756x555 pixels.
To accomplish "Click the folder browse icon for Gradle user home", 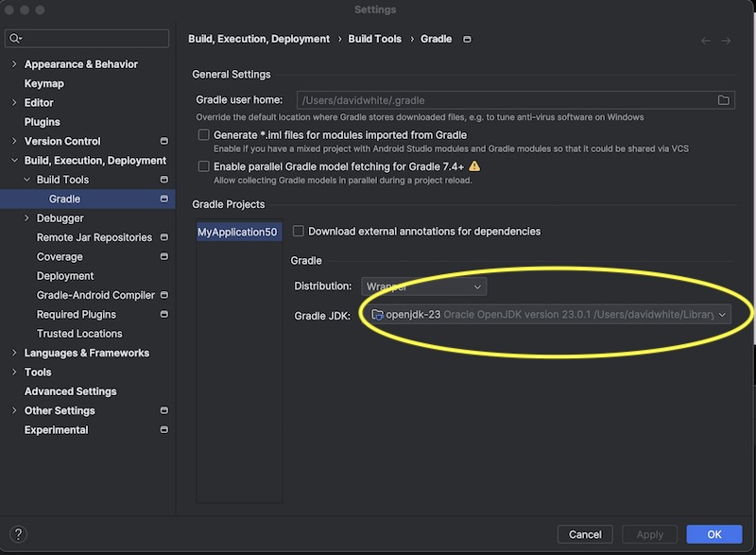I will pos(724,100).
